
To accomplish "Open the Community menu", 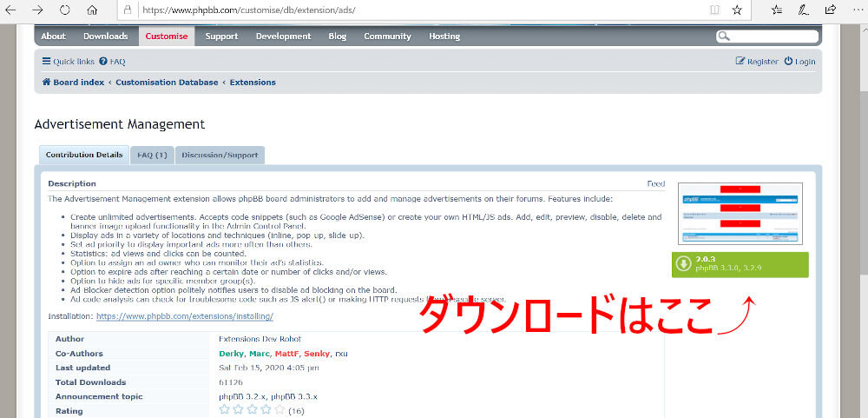I will [x=387, y=36].
